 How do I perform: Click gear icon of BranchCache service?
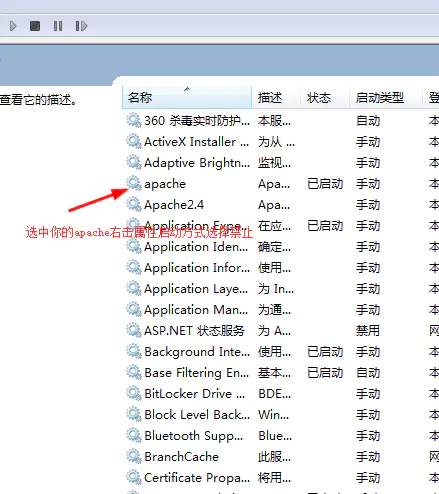[134, 456]
